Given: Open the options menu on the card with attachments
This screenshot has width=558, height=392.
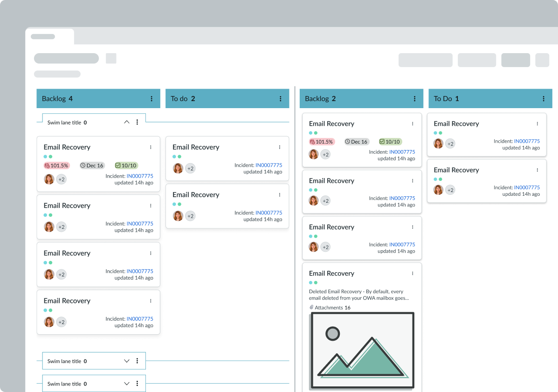Looking at the screenshot, I should 413,274.
